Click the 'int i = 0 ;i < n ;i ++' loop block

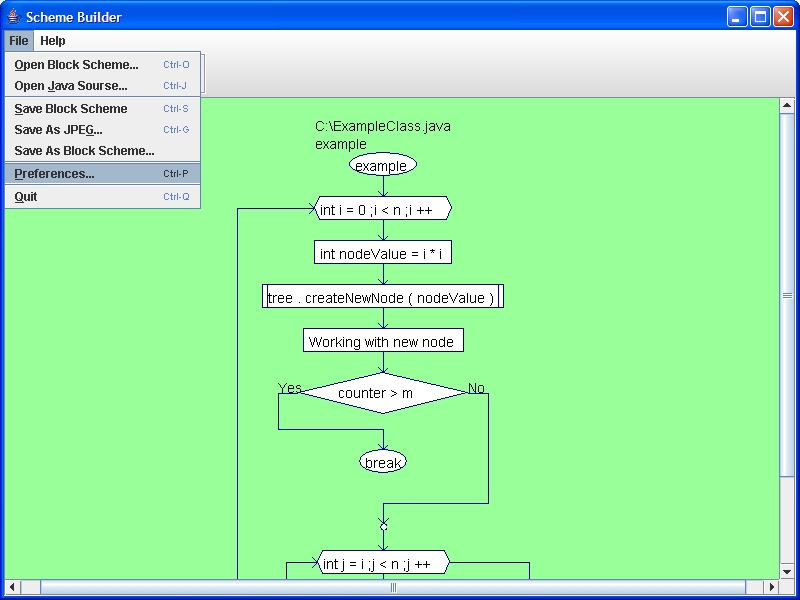click(x=383, y=208)
